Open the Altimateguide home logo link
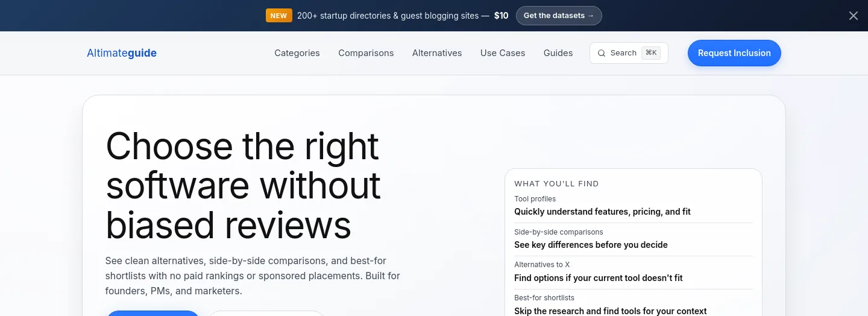868x316 pixels. click(x=122, y=53)
